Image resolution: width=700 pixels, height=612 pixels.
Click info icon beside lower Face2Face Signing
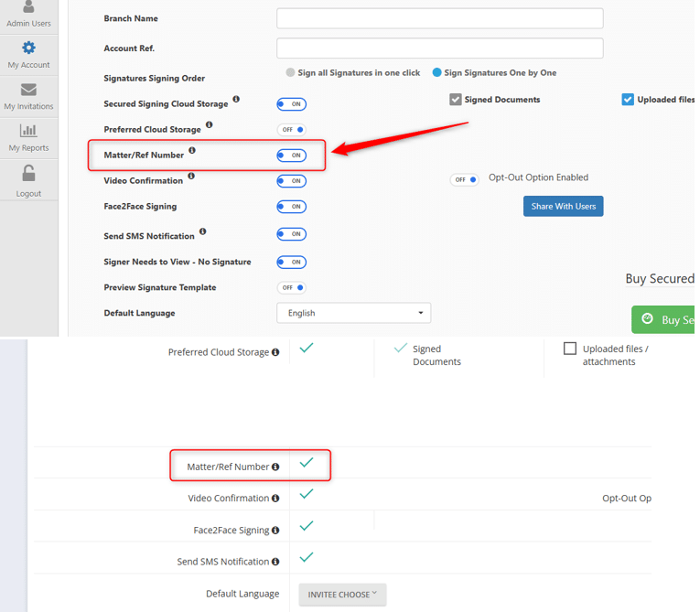click(275, 531)
